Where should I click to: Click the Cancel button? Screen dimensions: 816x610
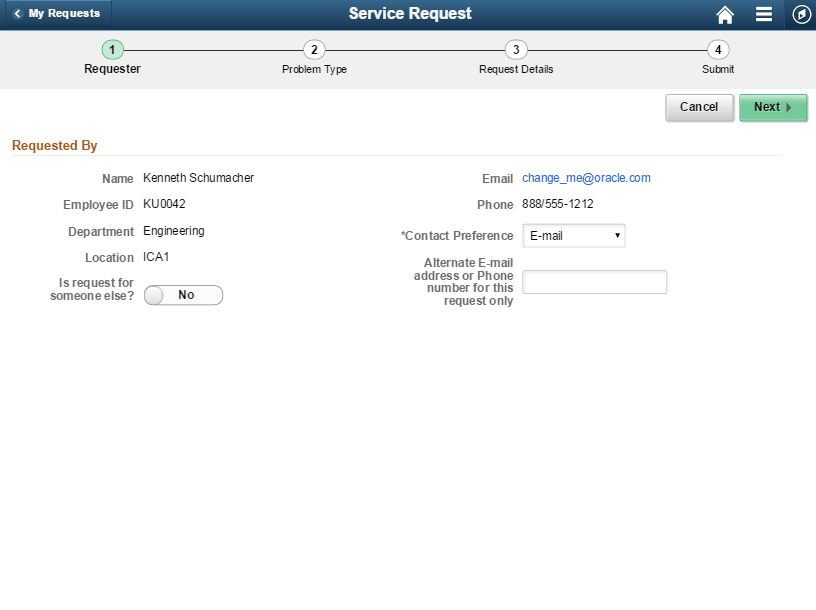699,107
